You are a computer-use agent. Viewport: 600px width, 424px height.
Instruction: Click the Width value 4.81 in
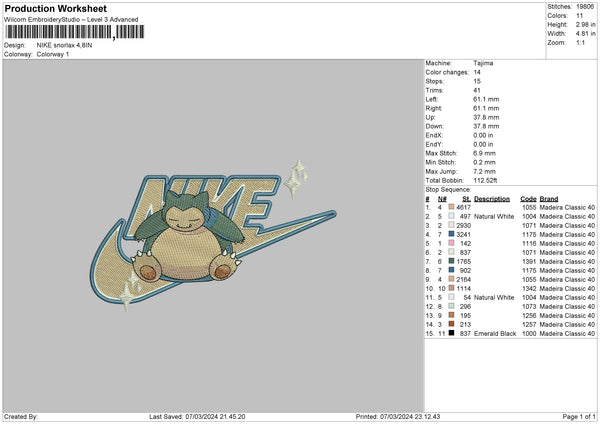585,34
